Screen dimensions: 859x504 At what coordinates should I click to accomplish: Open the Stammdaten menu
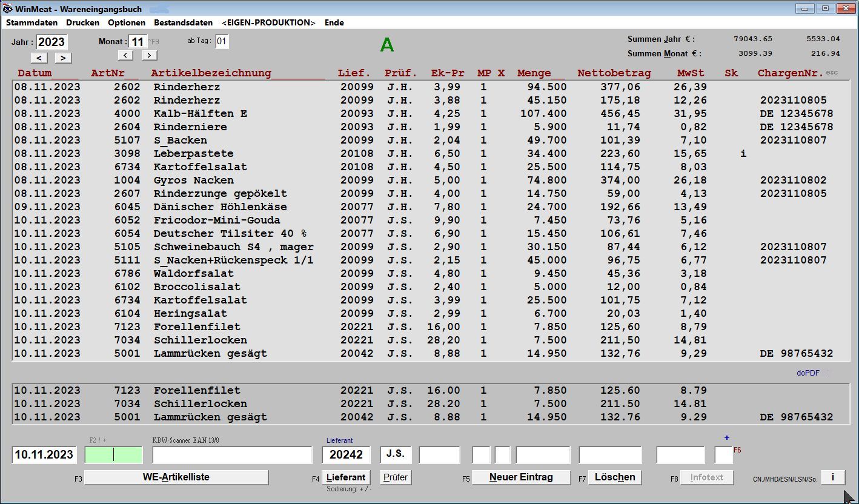tap(32, 22)
